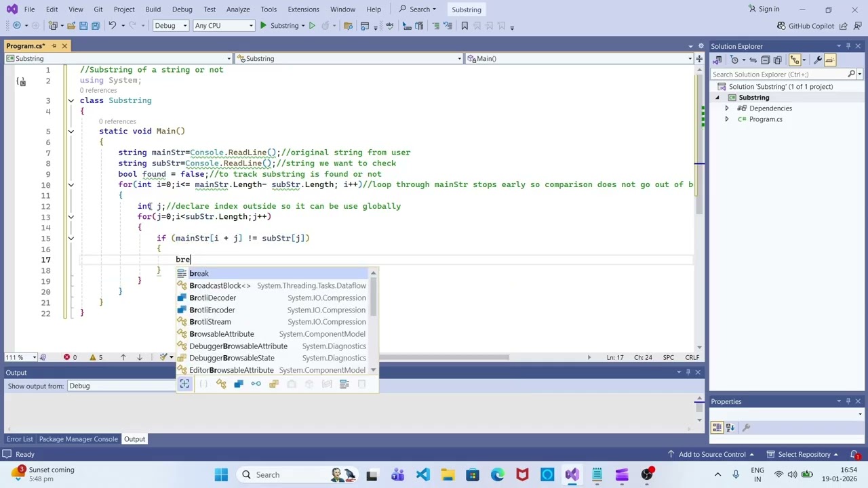Click Select Repository in status bar
Viewport: 868px width, 488px height.
[802, 455]
